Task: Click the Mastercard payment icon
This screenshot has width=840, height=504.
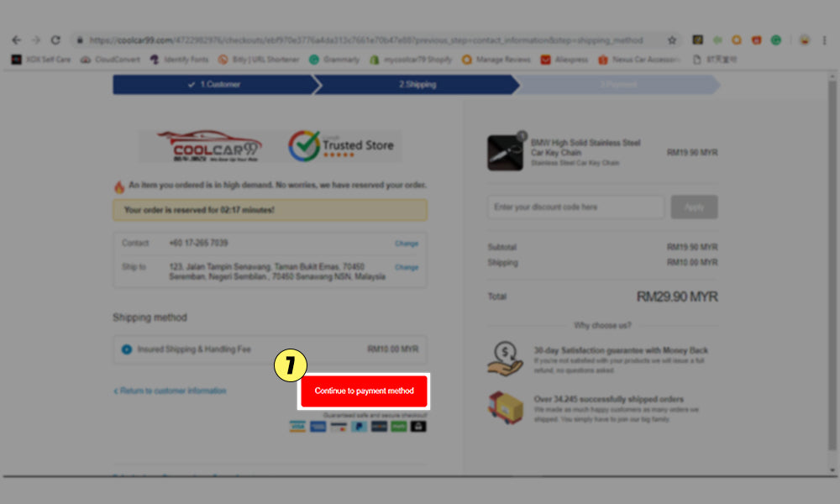Action: [338, 427]
